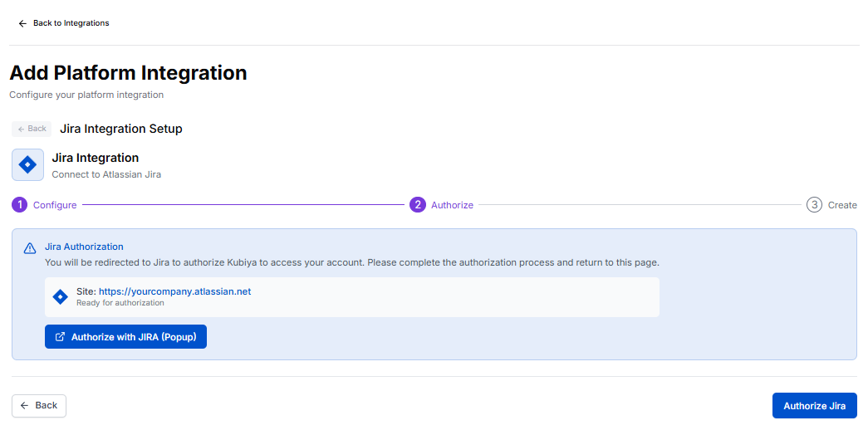Click the Add Platform Integration heading
The width and height of the screenshot is (868, 430).
coord(129,73)
